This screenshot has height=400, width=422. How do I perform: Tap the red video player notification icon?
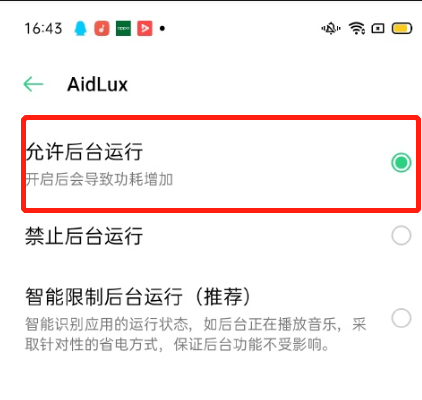pos(145,28)
